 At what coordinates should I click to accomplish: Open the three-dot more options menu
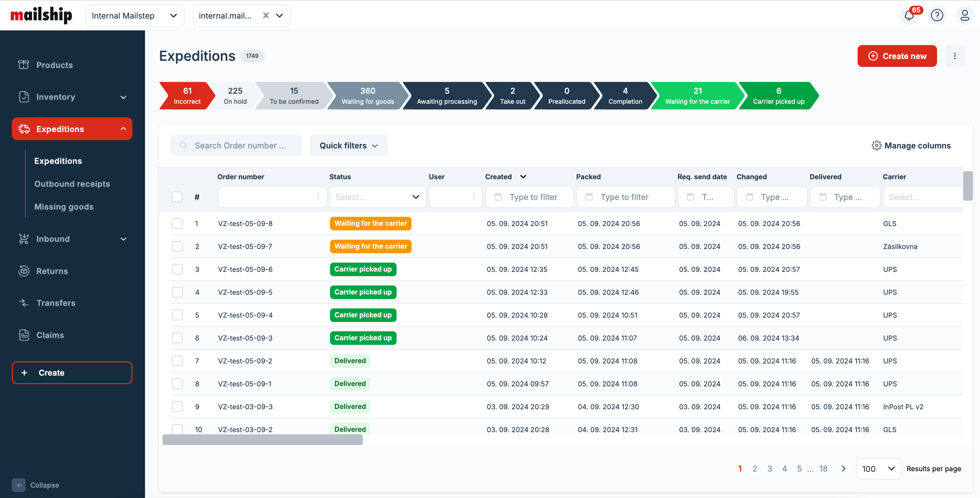coord(955,56)
